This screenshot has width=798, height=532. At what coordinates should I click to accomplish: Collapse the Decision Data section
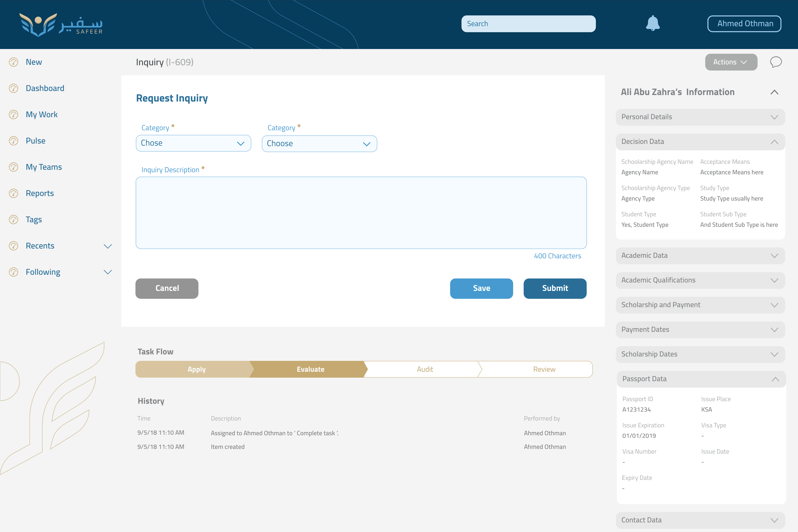774,142
